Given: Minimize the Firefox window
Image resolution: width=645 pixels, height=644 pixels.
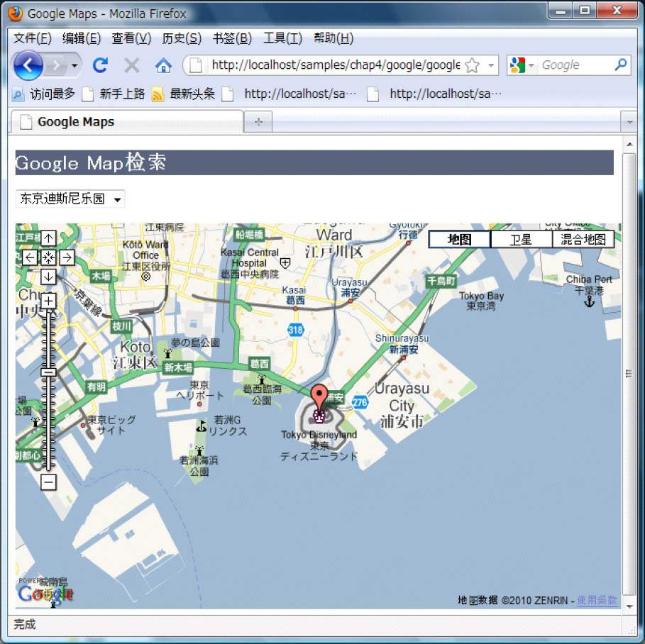Looking at the screenshot, I should coord(560,11).
